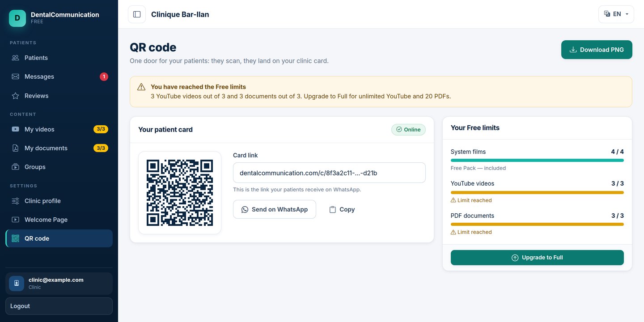Click the 'QR code' page heading

(x=153, y=47)
